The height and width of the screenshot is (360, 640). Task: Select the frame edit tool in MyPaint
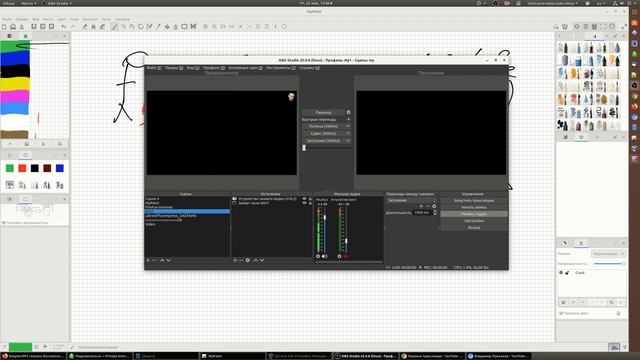point(184,27)
